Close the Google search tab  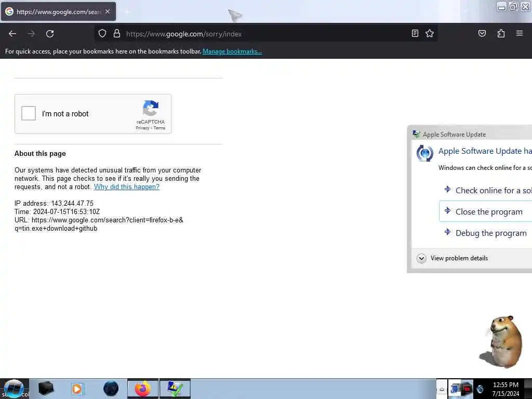click(x=108, y=11)
